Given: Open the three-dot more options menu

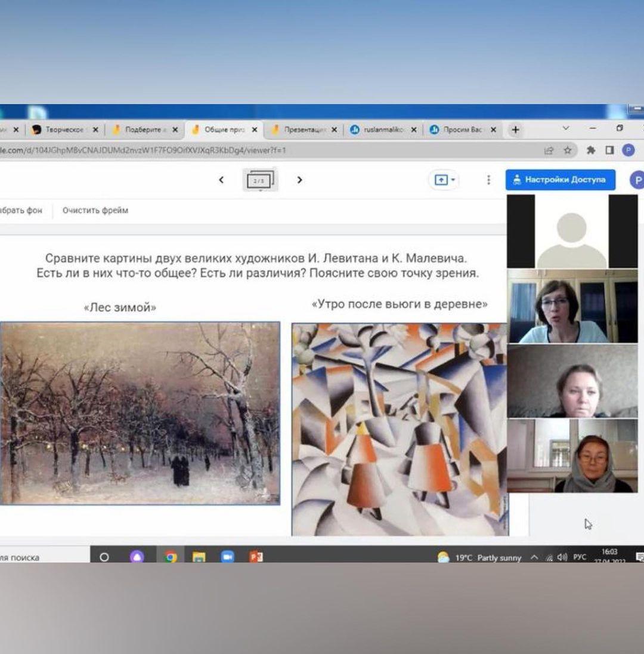Looking at the screenshot, I should click(488, 180).
